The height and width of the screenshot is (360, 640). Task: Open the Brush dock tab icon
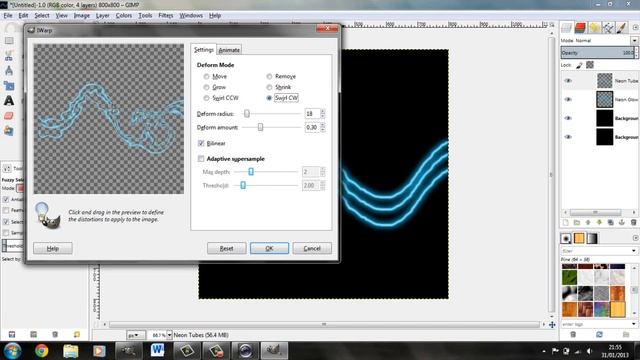pyautogui.click(x=622, y=27)
